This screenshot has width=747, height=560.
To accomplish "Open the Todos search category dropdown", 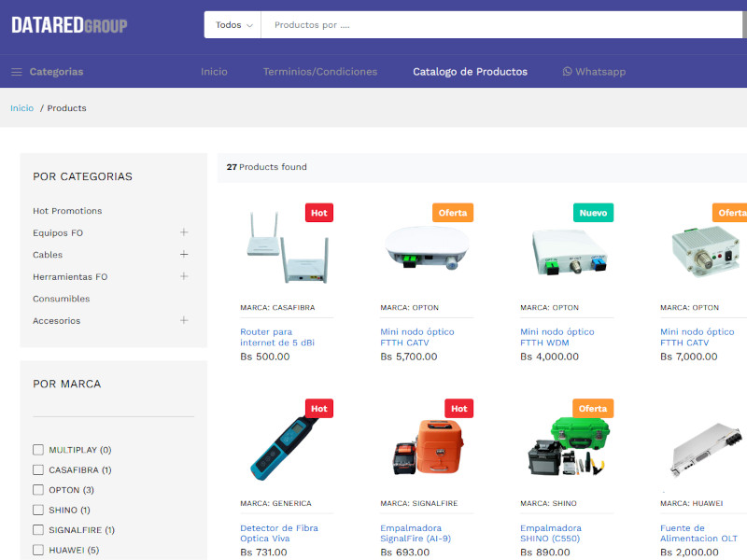I will pyautogui.click(x=233, y=25).
